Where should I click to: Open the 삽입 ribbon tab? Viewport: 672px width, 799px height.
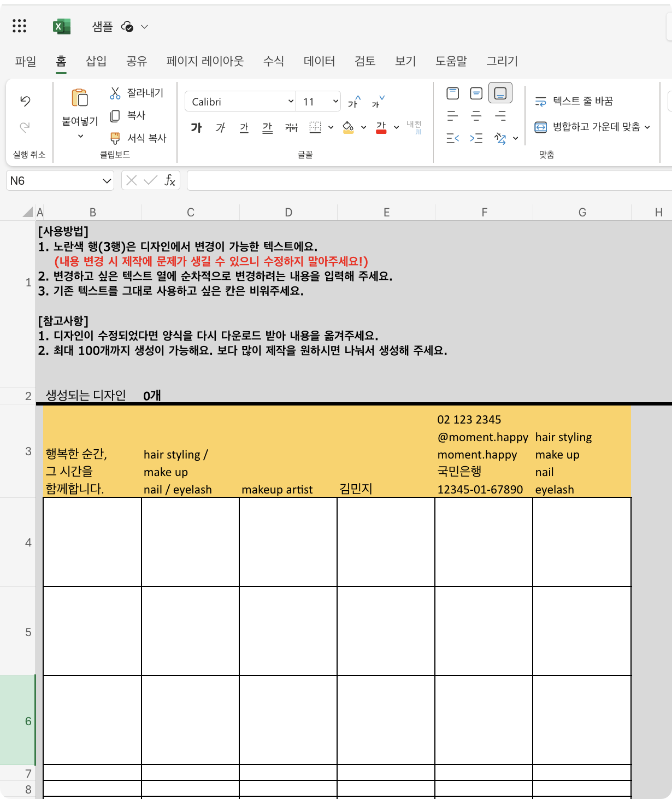click(x=96, y=61)
